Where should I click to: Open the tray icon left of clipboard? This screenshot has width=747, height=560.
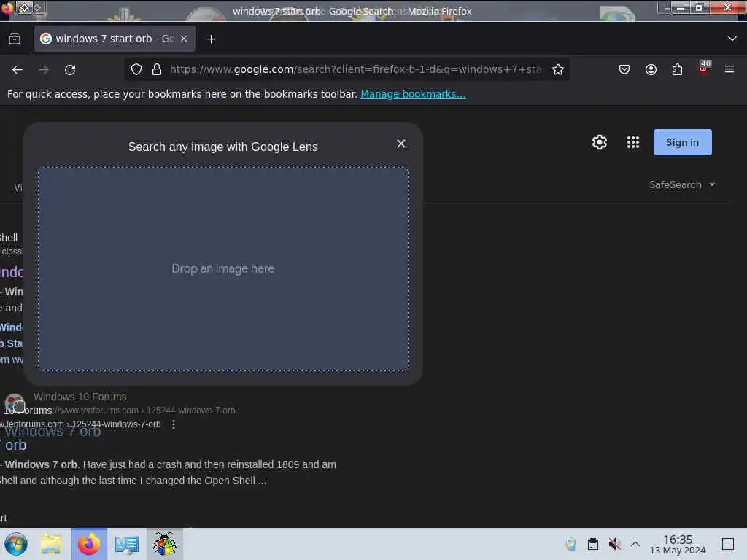click(570, 544)
